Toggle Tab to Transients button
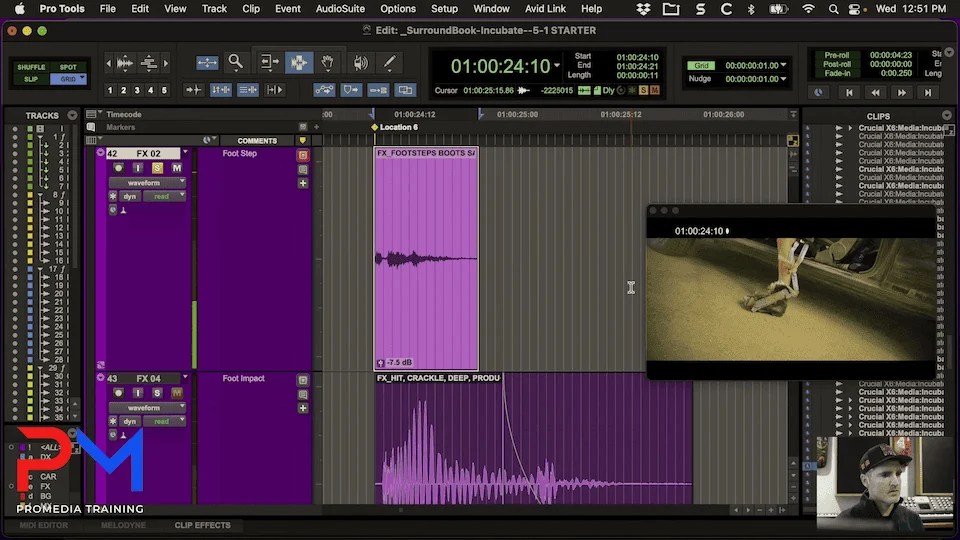 (193, 90)
